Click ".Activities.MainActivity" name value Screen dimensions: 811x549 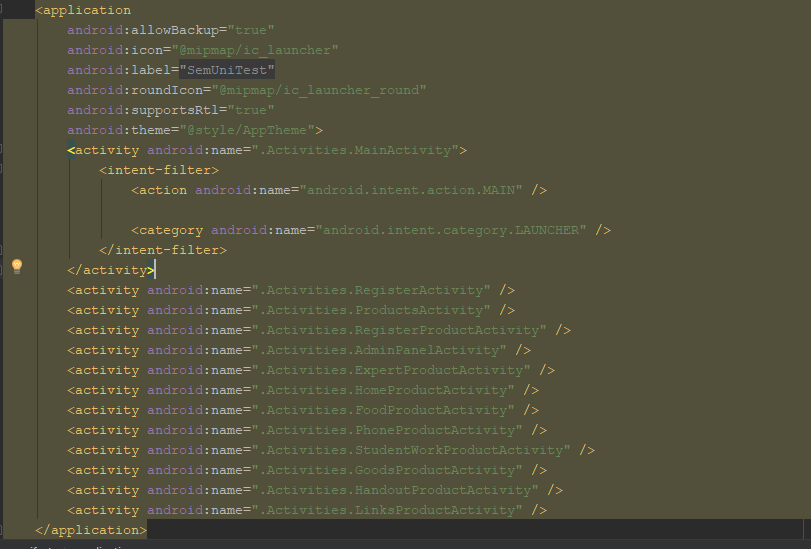355,150
